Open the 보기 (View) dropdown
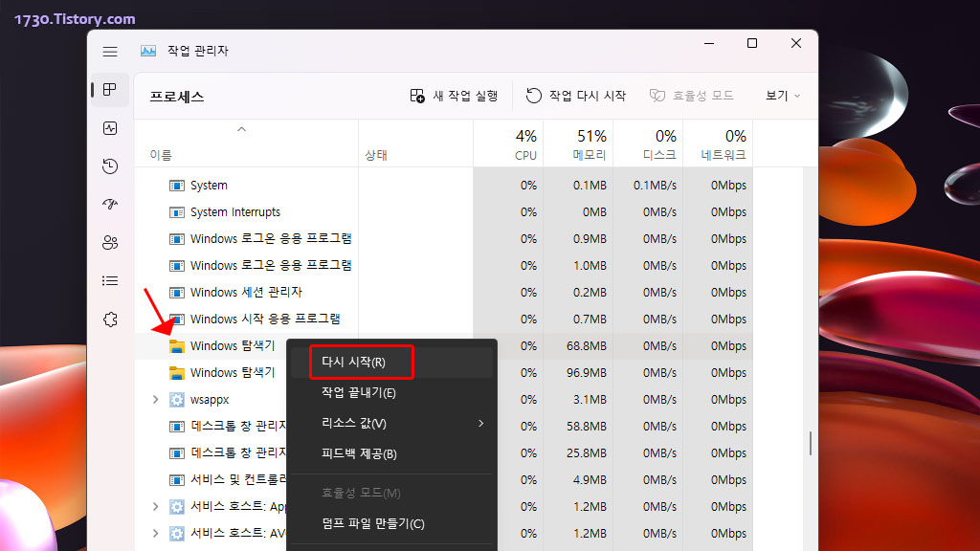980x551 pixels. (x=783, y=96)
